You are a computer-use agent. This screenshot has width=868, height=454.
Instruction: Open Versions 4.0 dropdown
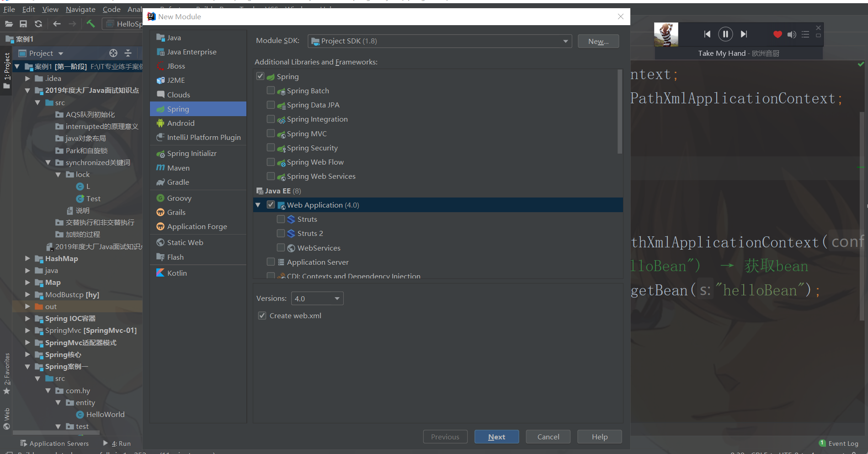[x=317, y=299]
